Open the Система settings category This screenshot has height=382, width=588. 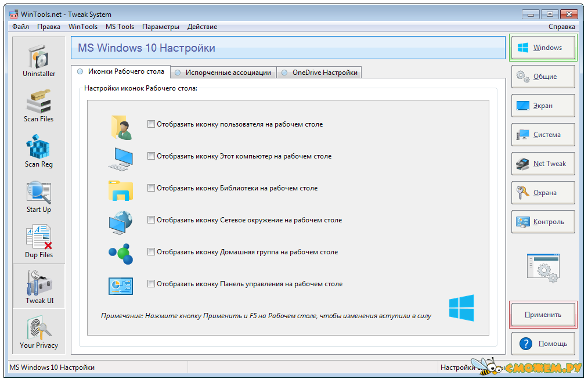point(543,135)
